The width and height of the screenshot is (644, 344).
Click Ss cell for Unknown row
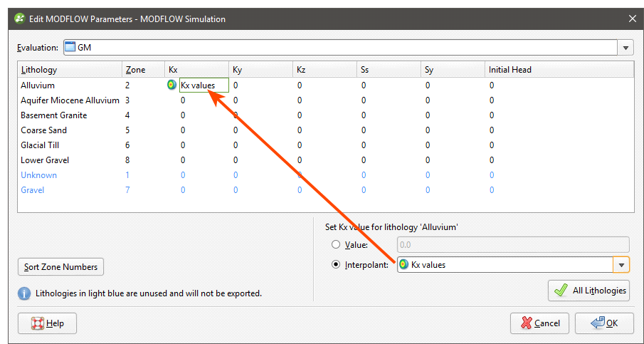pyautogui.click(x=389, y=175)
